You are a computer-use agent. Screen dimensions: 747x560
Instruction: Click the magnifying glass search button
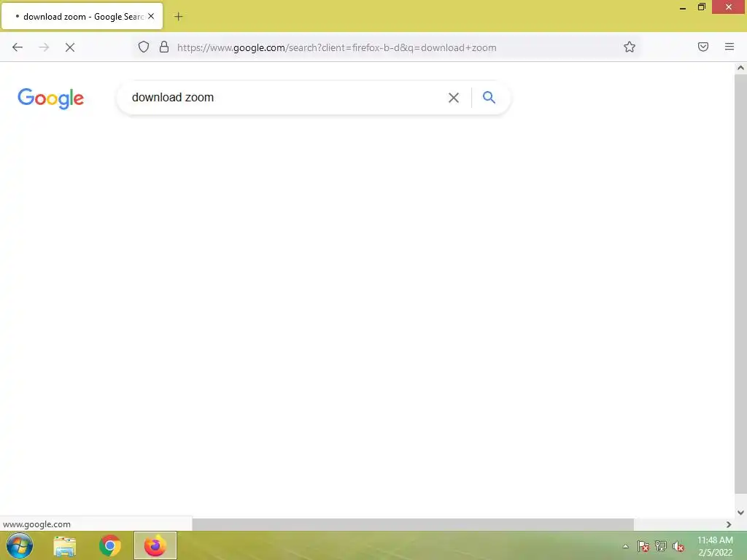[489, 98]
